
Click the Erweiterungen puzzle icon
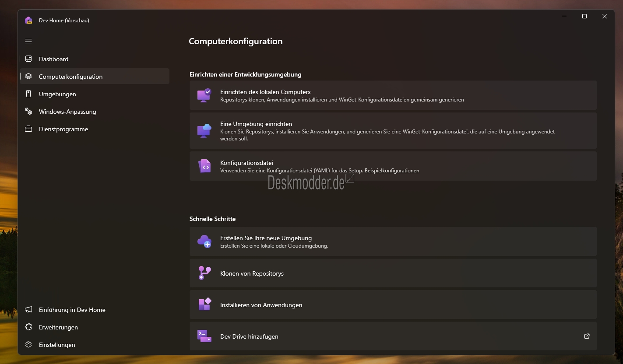(x=28, y=327)
